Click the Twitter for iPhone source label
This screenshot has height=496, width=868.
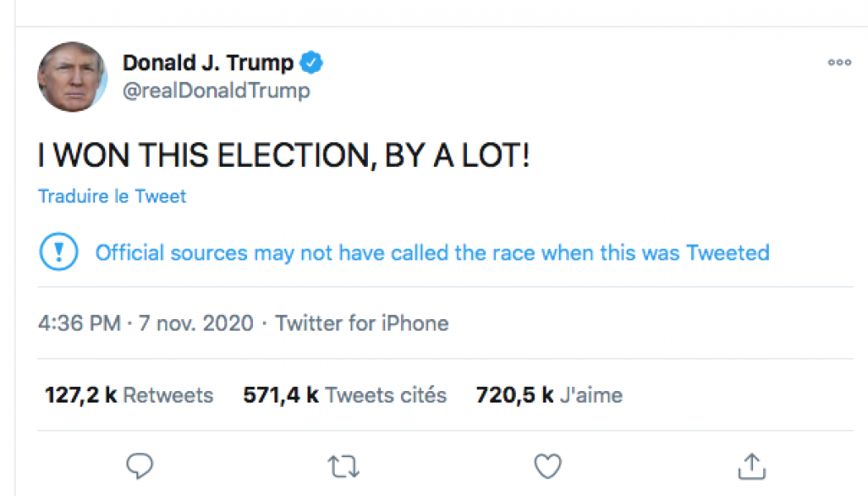pyautogui.click(x=361, y=323)
